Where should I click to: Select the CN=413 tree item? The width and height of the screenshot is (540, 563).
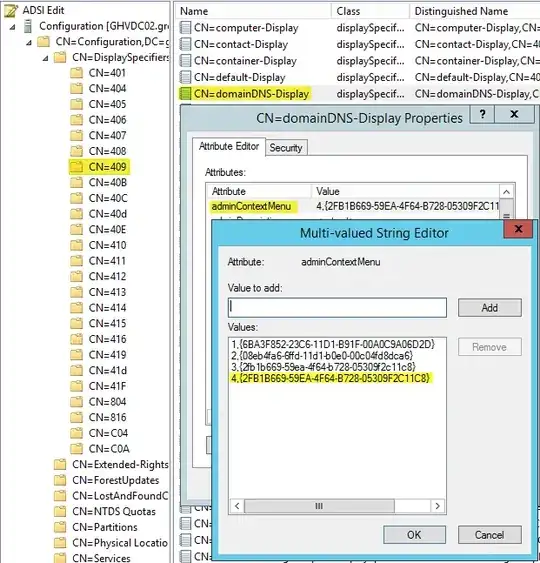click(x=107, y=292)
